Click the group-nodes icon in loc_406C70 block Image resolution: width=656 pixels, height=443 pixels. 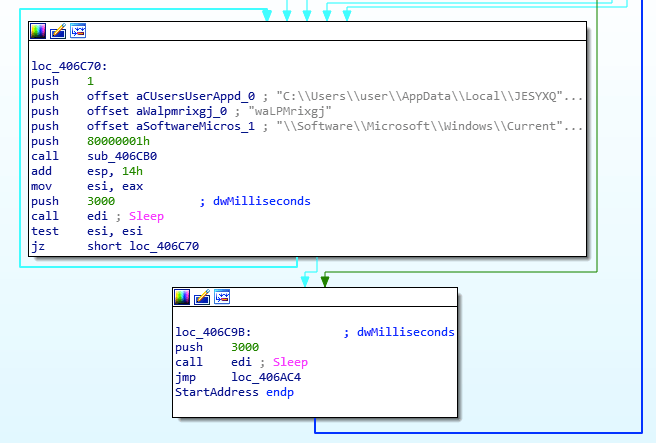(x=78, y=31)
